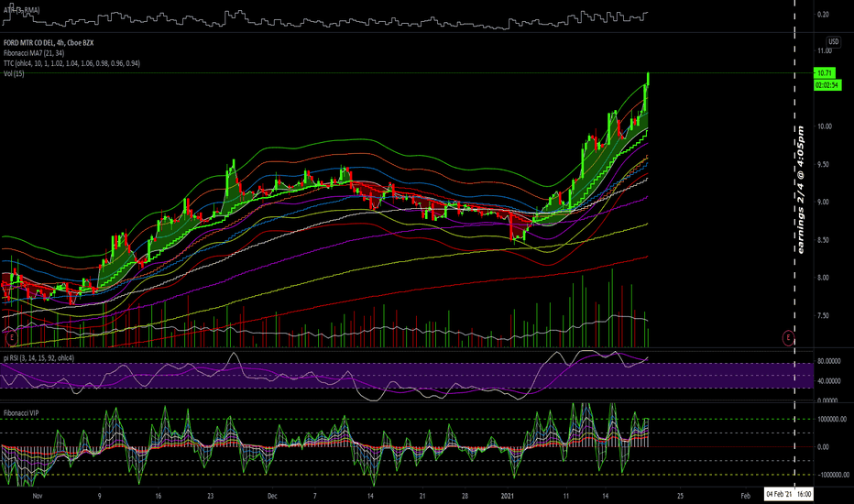Click the USD currency label
This screenshot has width=854, height=504.
click(x=833, y=41)
